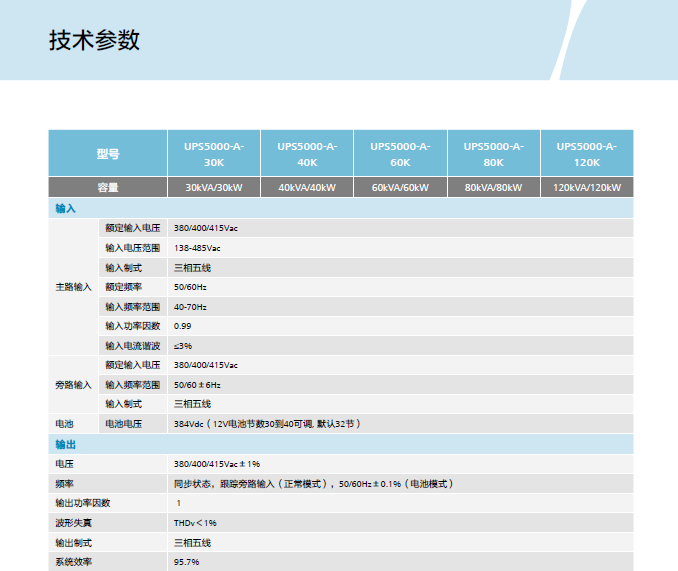The image size is (678, 571).
Task: Select the 输入功率因数 value 0.99
Action: coord(183,326)
